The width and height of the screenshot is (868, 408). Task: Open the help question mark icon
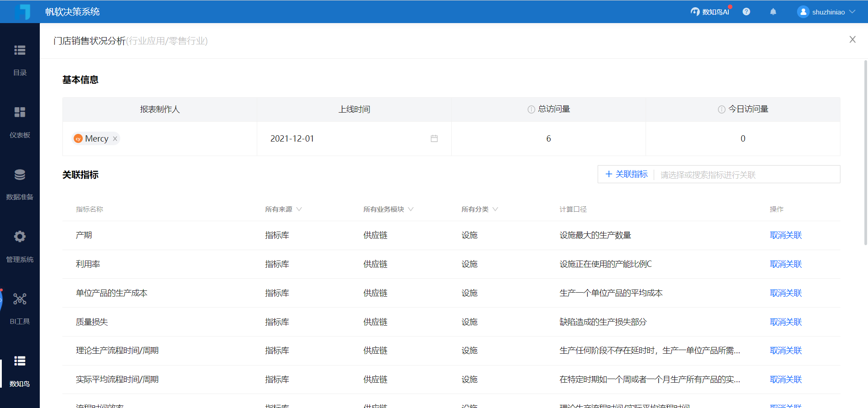point(746,12)
